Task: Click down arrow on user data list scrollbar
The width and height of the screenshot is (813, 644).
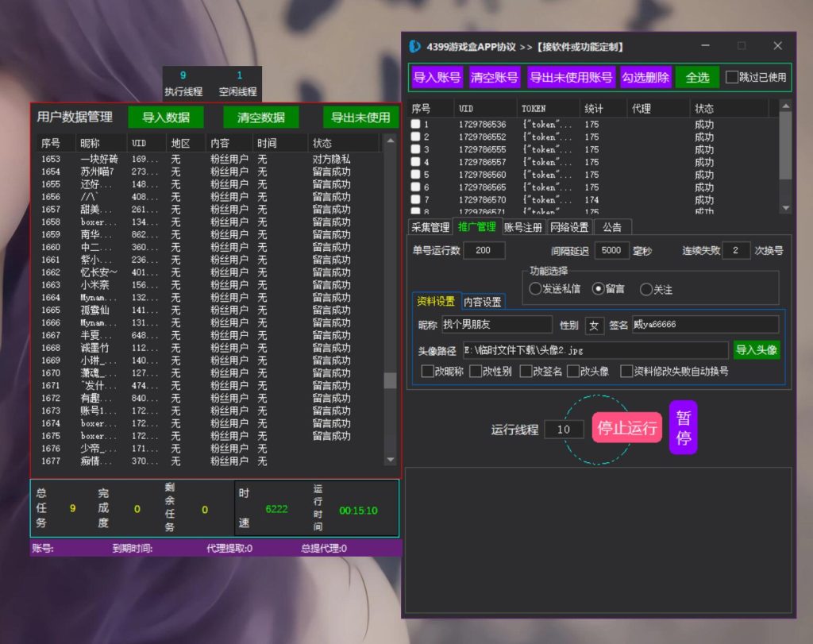Action: pyautogui.click(x=391, y=460)
